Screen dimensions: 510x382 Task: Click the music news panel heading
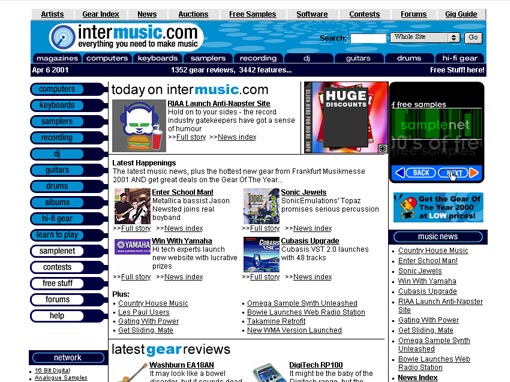[x=438, y=237]
